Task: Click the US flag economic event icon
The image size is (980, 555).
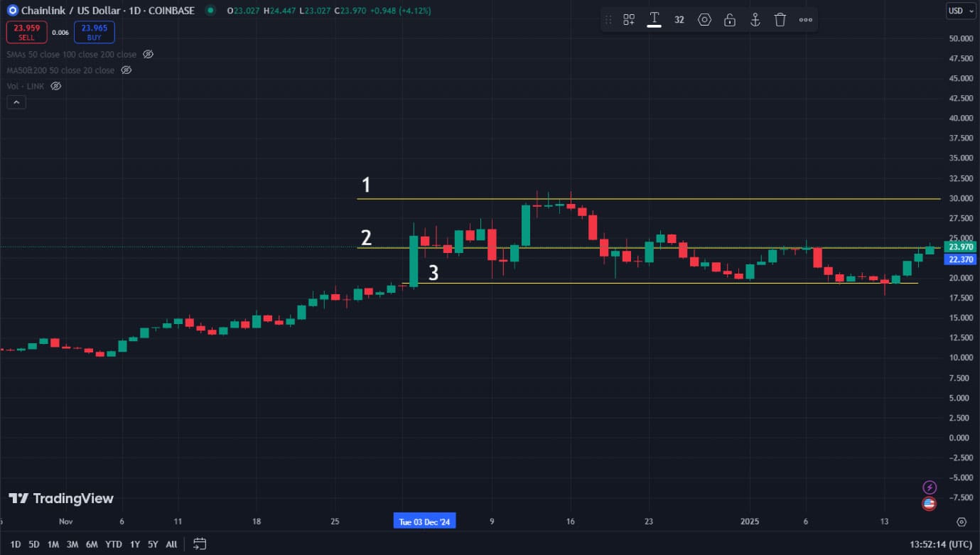Action: [930, 504]
